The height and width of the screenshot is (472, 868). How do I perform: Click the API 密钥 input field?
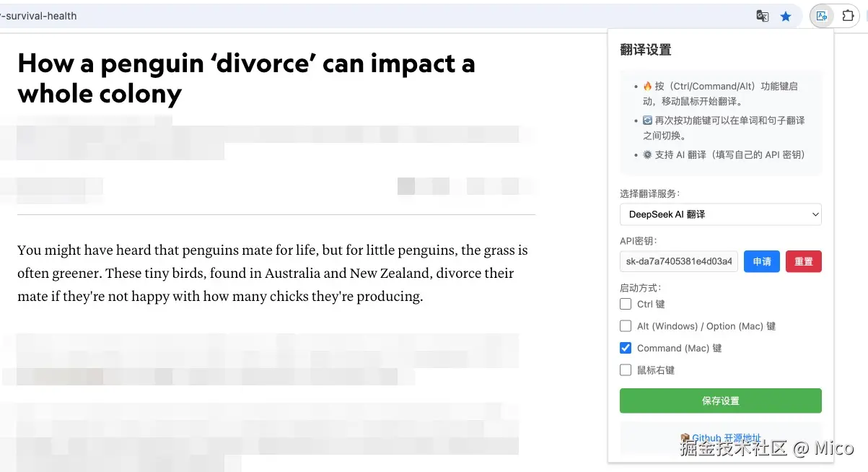678,261
